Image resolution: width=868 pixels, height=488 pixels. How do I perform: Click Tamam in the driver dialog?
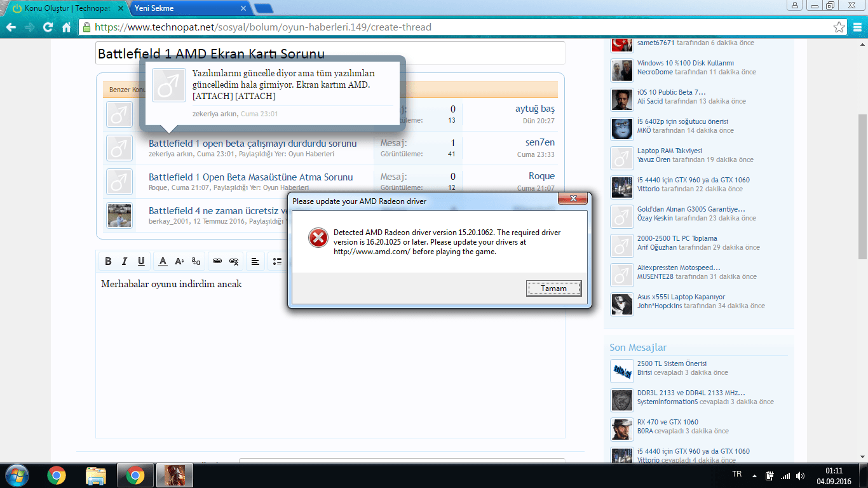click(x=553, y=288)
